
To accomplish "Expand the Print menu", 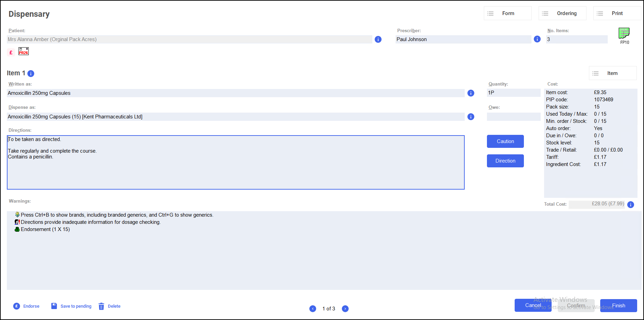I will pyautogui.click(x=617, y=13).
